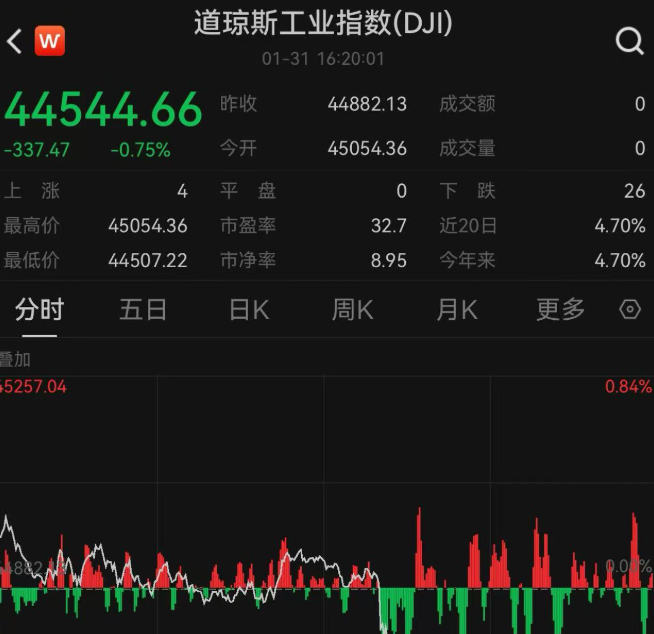
Task: Tap the 今年来 performance value
Action: pyautogui.click(x=619, y=260)
